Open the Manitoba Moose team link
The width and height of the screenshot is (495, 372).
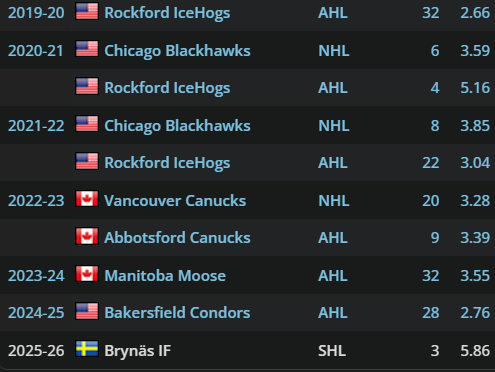click(x=165, y=276)
